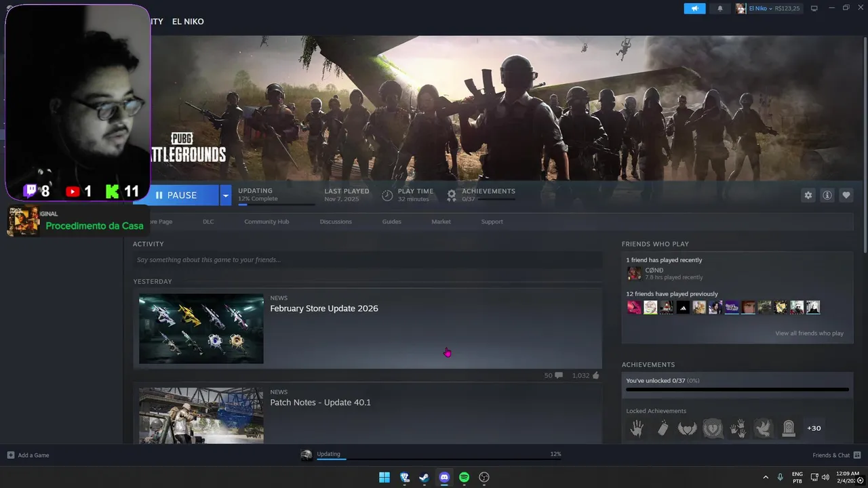
Task: Switch to Big Picture mode monitor icon
Action: click(814, 8)
